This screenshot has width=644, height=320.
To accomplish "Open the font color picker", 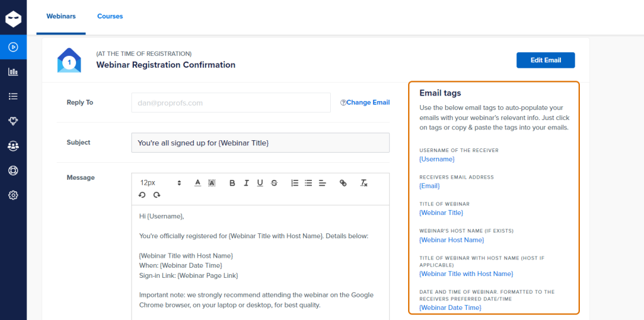I will 197,183.
